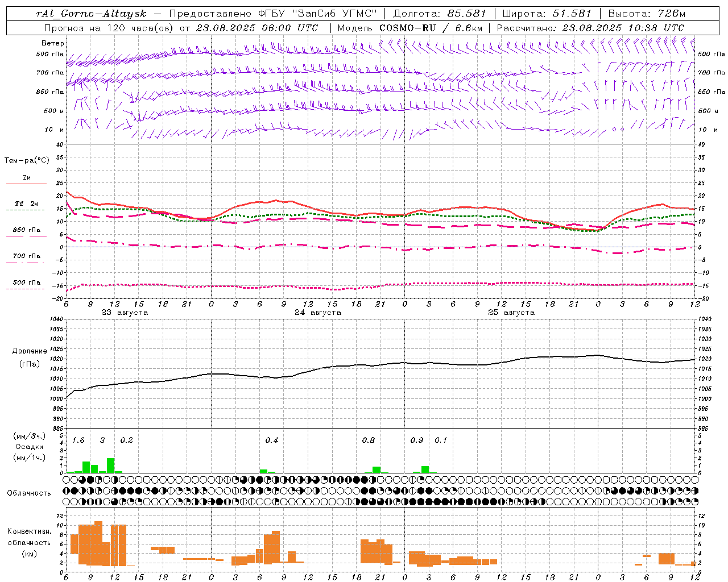Click the 0.8 three-hour precipitation value
The height and width of the screenshot is (582, 728).
[x=369, y=440]
